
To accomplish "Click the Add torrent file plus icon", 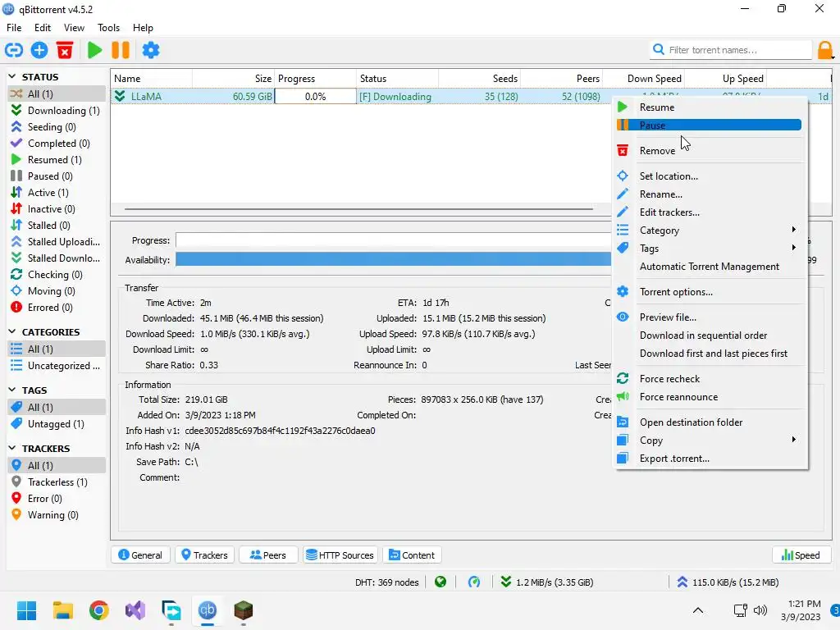I will [x=39, y=50].
